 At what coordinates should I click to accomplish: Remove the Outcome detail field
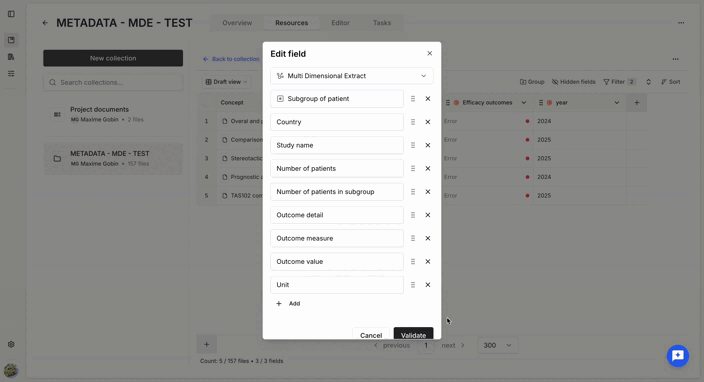428,215
